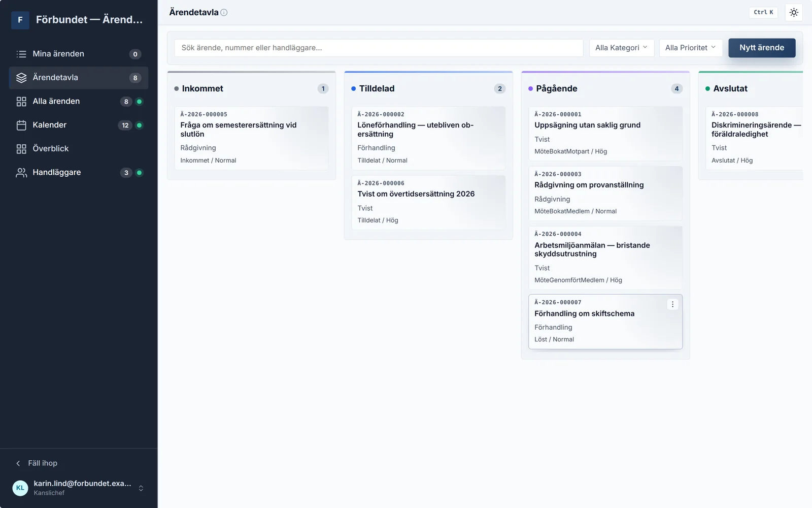812x508 pixels.
Task: Open the Alla Prioritet dropdown
Action: pos(690,48)
